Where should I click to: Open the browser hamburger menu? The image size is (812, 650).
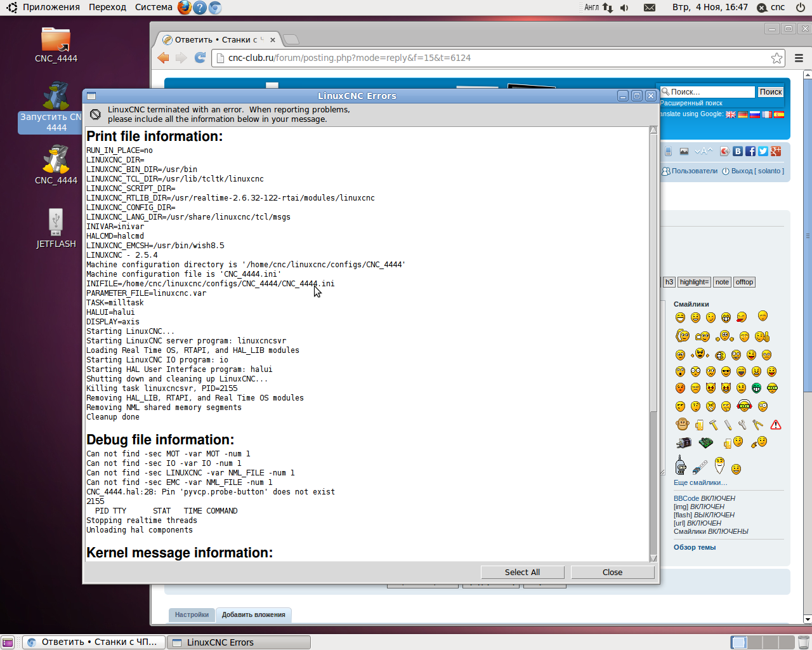[x=799, y=58]
